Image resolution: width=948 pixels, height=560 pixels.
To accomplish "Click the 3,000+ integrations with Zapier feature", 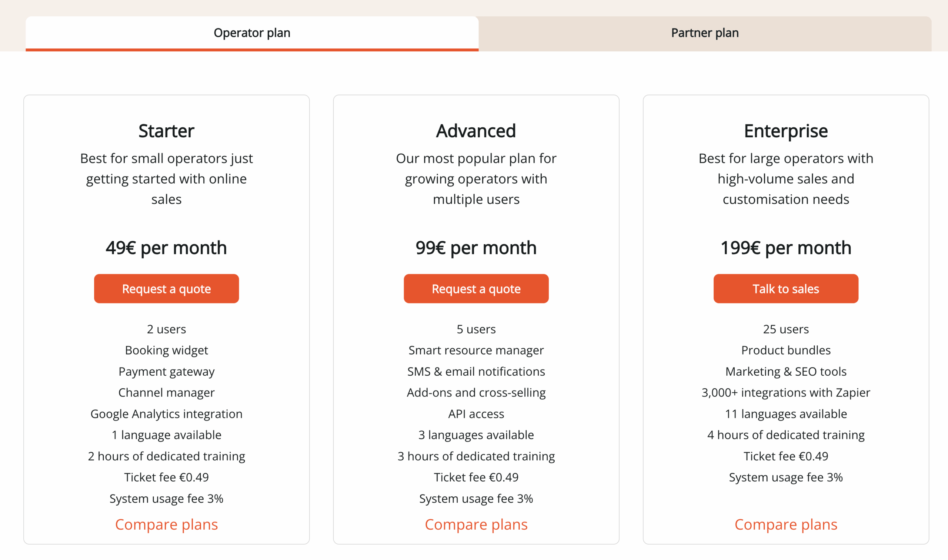I will [x=786, y=392].
